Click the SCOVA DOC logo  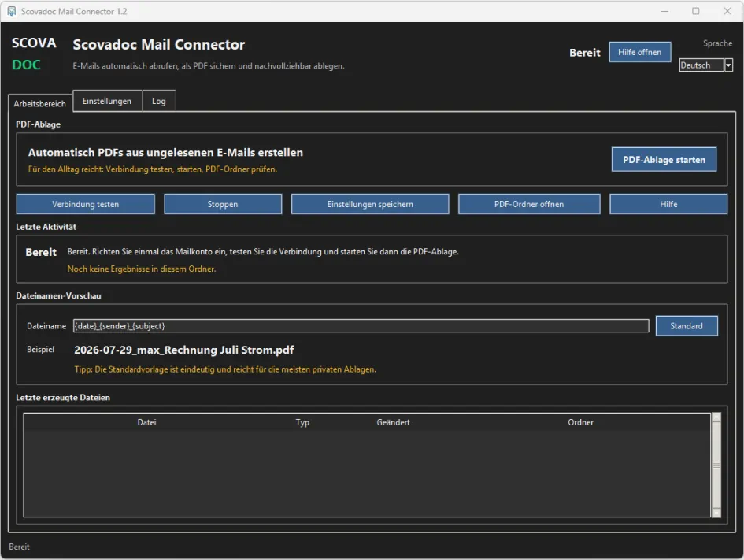pos(34,54)
